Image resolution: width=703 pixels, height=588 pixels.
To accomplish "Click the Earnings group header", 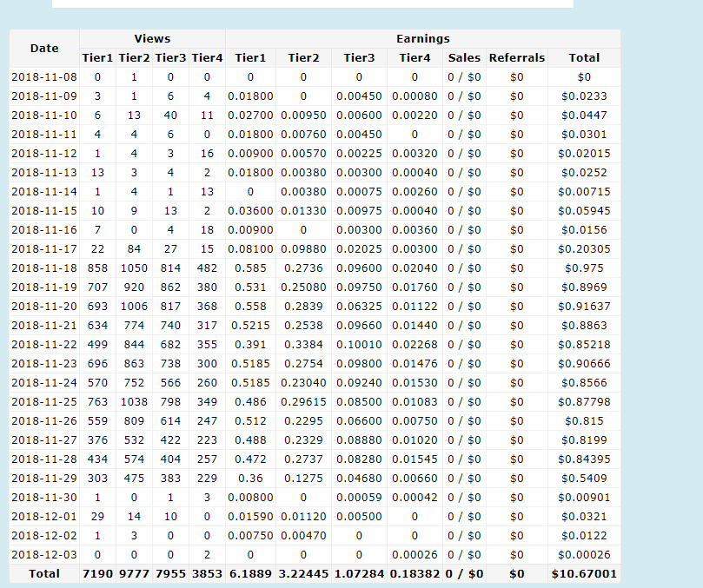I will click(422, 39).
